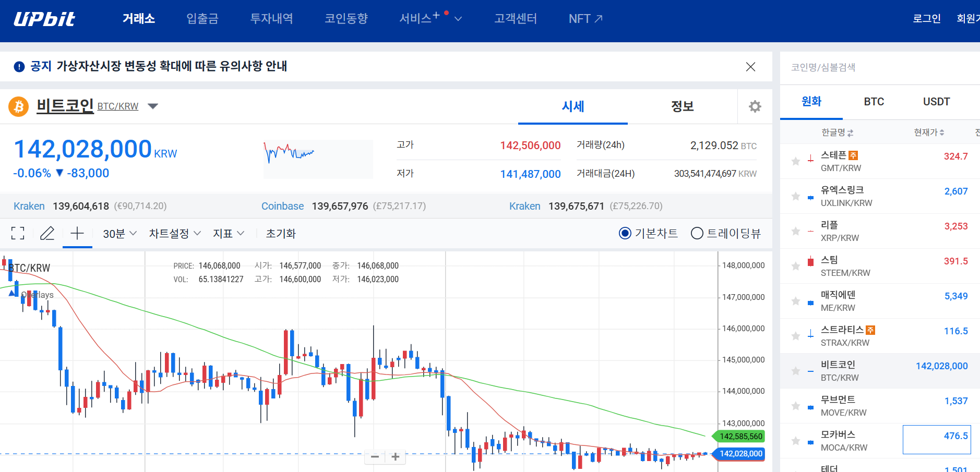Switch to the 시세 tab
The height and width of the screenshot is (472, 980).
click(573, 106)
